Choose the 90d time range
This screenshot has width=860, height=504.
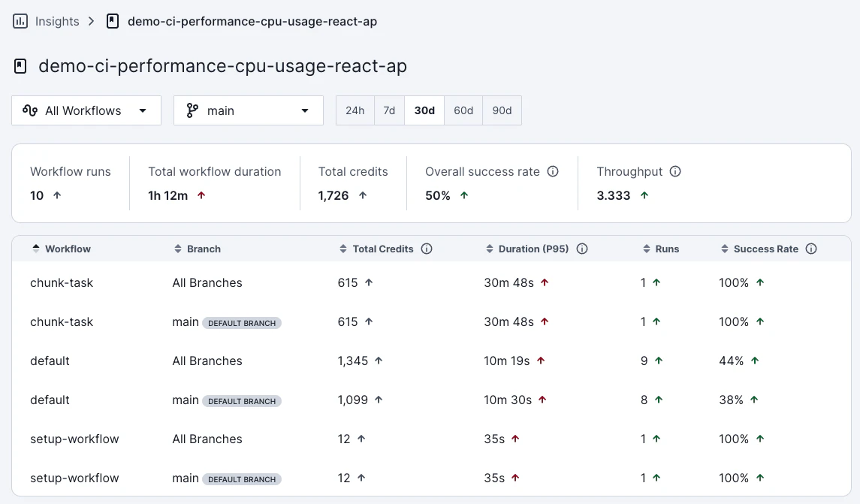[502, 110]
